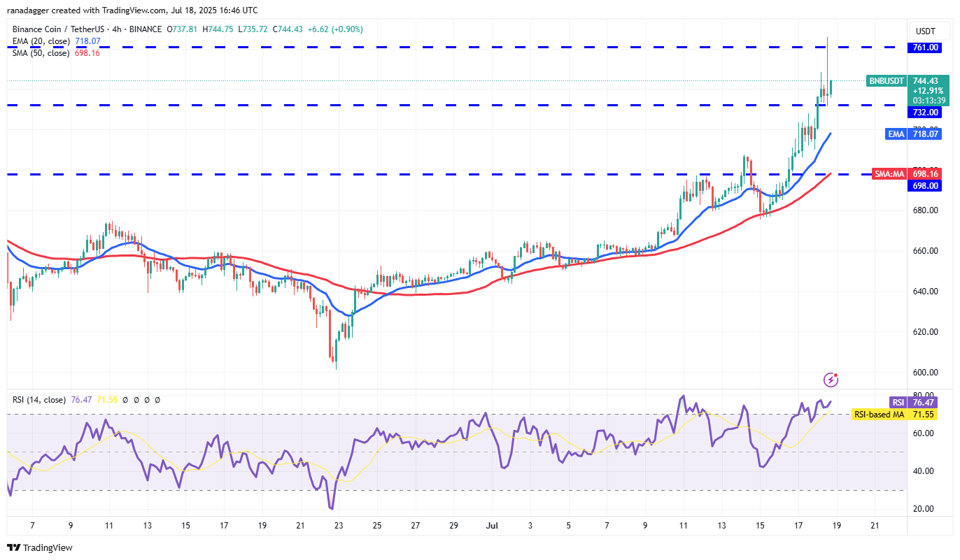
Task: Click the lightning bolt events icon
Action: [831, 380]
